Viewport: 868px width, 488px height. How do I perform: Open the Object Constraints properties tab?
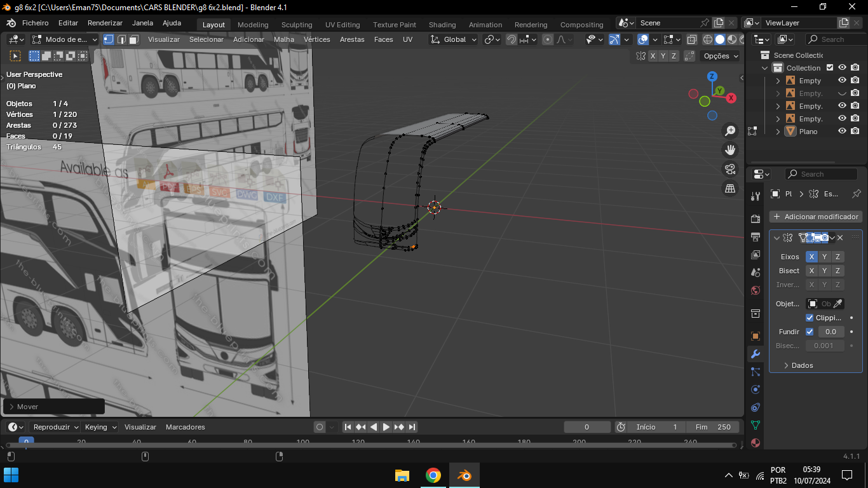click(x=756, y=407)
